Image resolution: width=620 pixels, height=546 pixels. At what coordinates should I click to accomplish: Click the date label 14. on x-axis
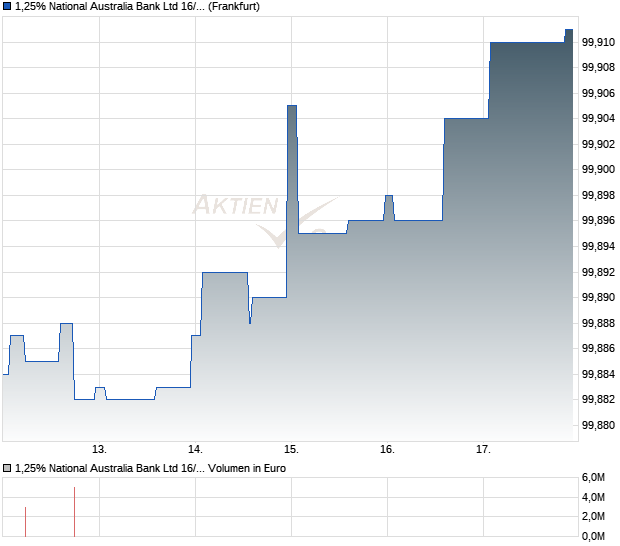[x=195, y=450]
